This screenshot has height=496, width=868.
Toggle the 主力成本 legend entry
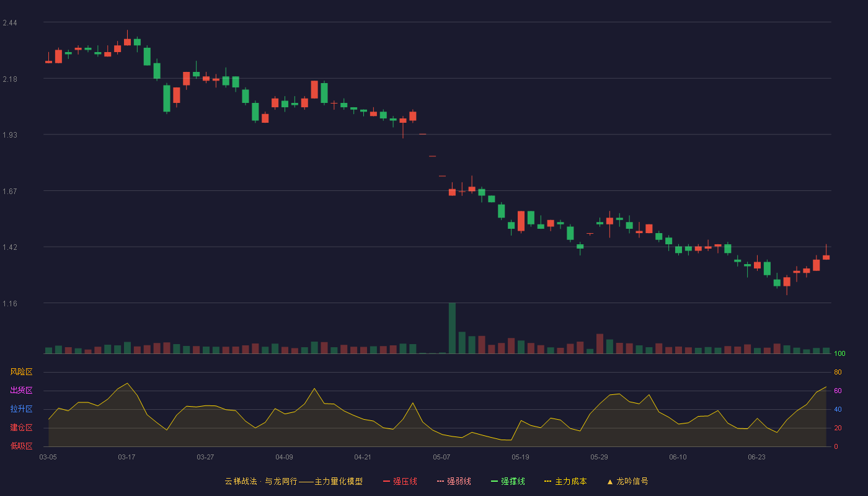coord(565,481)
